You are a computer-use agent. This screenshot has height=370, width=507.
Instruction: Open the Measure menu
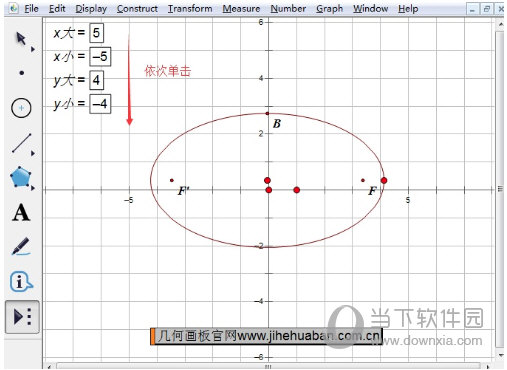(241, 8)
